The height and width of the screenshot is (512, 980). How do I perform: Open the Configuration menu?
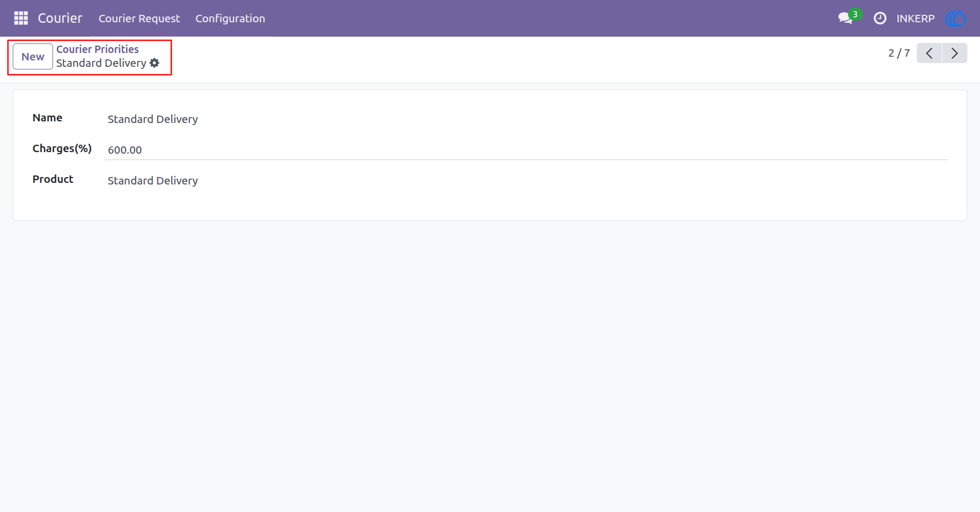point(230,18)
